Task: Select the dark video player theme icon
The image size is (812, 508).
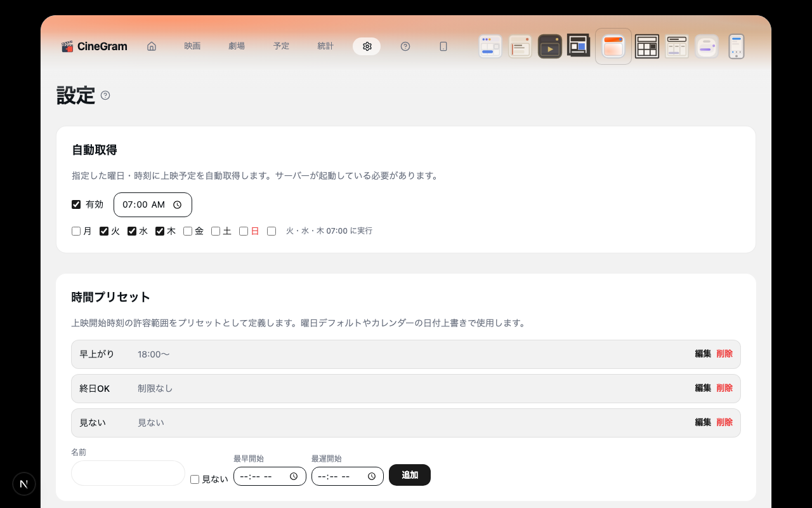Action: 549,46
